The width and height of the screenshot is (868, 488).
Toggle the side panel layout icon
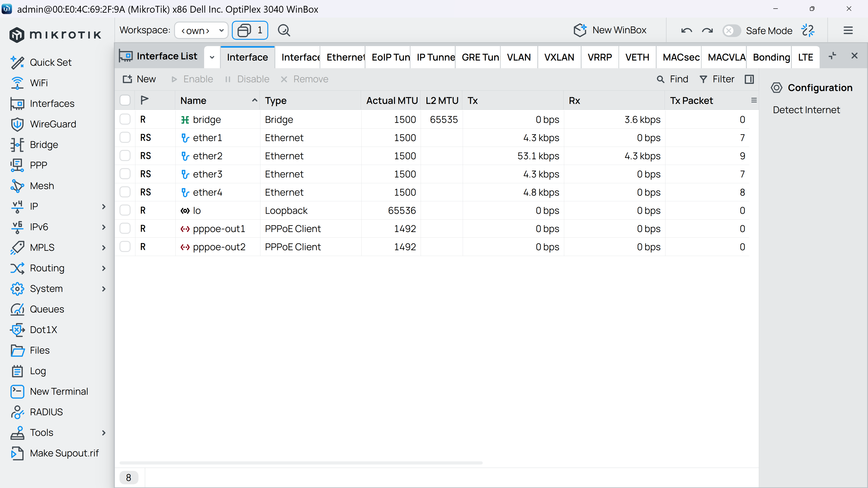pos(749,79)
